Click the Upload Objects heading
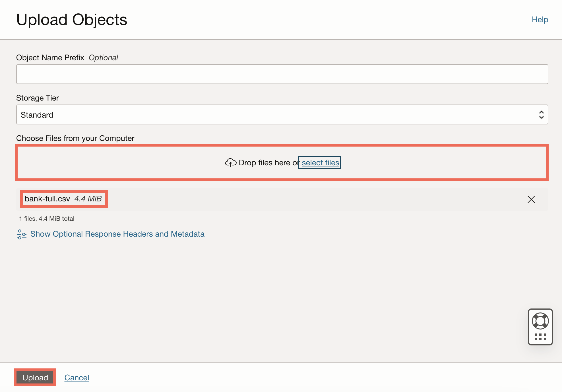The width and height of the screenshot is (562, 392). (x=72, y=20)
